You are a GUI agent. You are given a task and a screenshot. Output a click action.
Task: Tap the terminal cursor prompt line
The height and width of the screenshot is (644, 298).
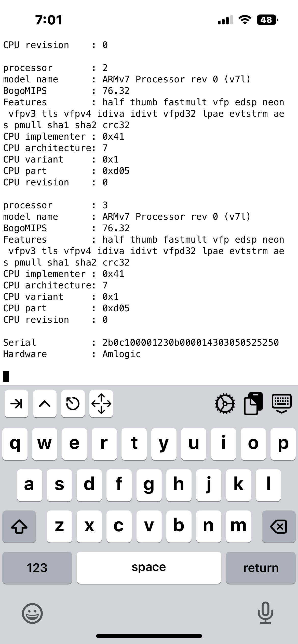click(x=6, y=376)
